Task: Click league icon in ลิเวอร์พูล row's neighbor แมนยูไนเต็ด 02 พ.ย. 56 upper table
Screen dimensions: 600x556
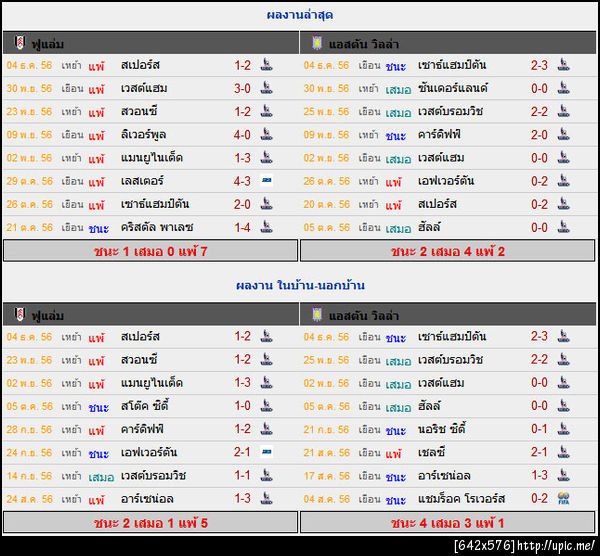Action: (266, 157)
